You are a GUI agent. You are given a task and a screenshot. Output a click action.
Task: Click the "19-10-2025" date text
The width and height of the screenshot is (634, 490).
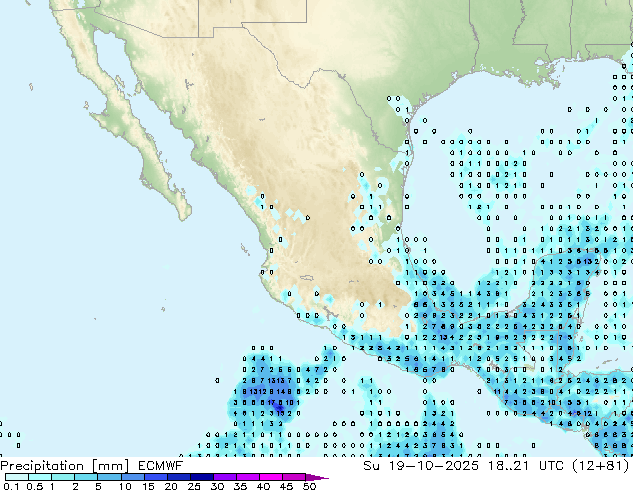click(433, 466)
